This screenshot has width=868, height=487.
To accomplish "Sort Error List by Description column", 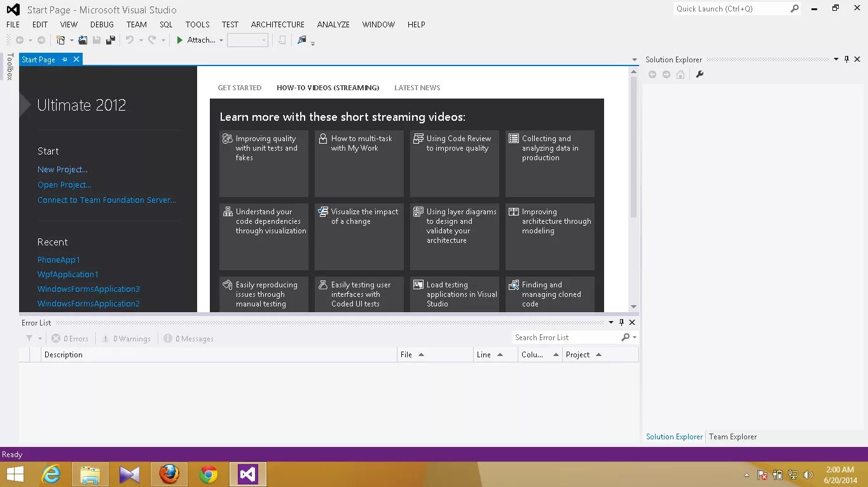I will tap(219, 355).
